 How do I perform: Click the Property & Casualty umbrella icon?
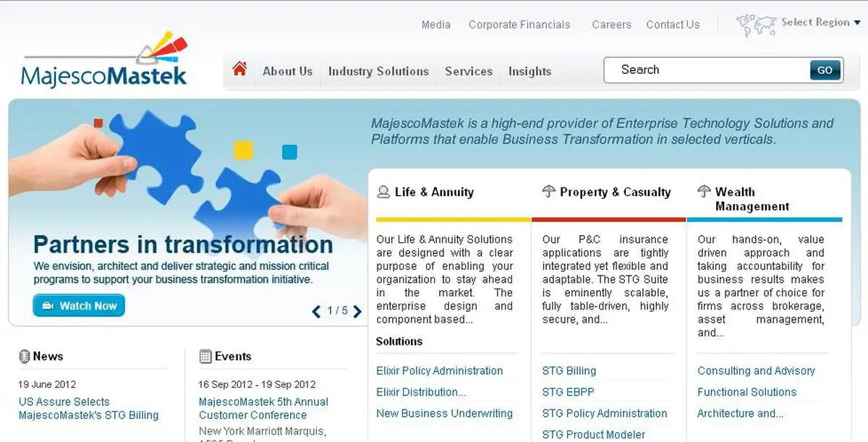click(x=549, y=192)
